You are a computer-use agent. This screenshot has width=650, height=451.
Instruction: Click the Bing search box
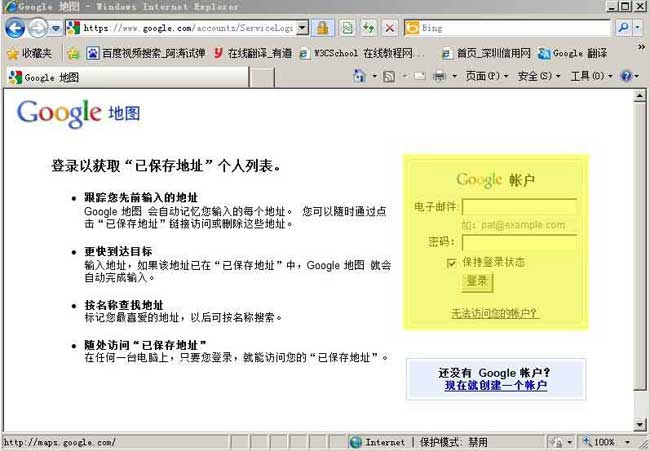[515, 28]
